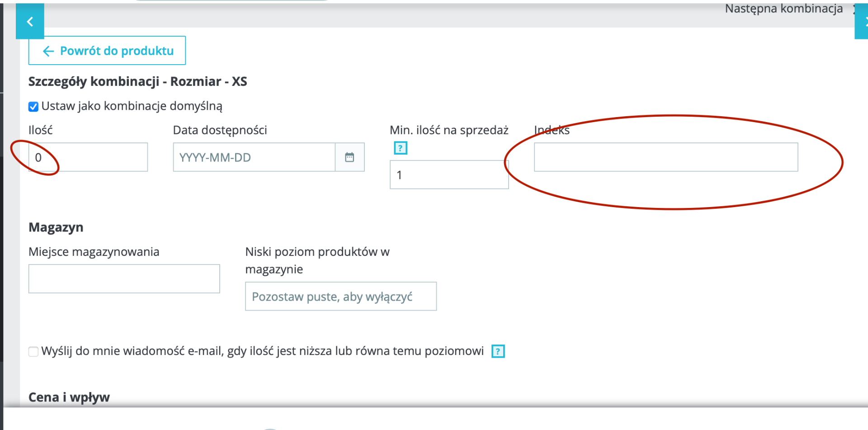Viewport: 868px width, 430px height.
Task: Click the Szczegóły kombinacji Rozmiar XS title
Action: point(138,82)
